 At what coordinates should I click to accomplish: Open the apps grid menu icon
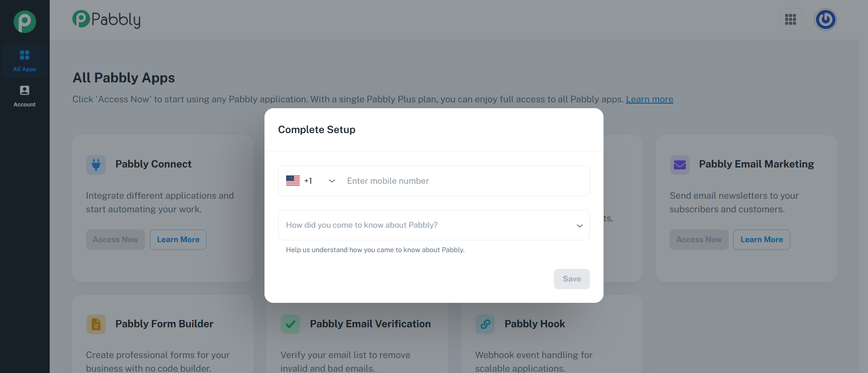click(790, 19)
